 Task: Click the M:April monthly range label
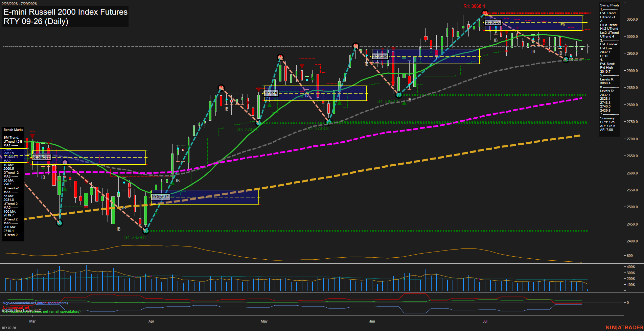[160, 197]
